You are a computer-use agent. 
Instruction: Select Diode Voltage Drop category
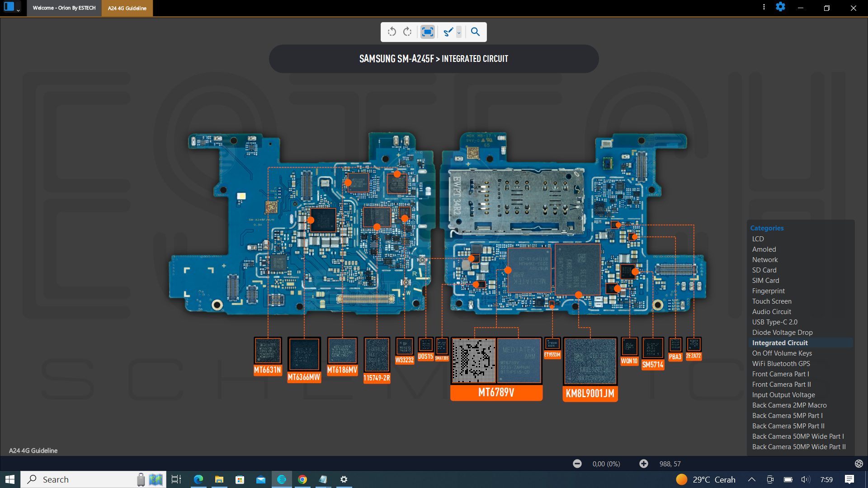782,333
